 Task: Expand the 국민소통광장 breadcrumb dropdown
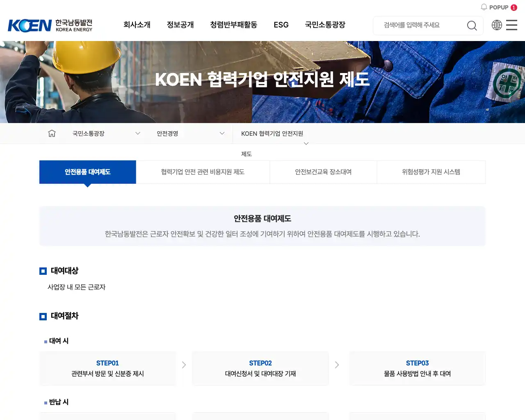[x=138, y=133]
